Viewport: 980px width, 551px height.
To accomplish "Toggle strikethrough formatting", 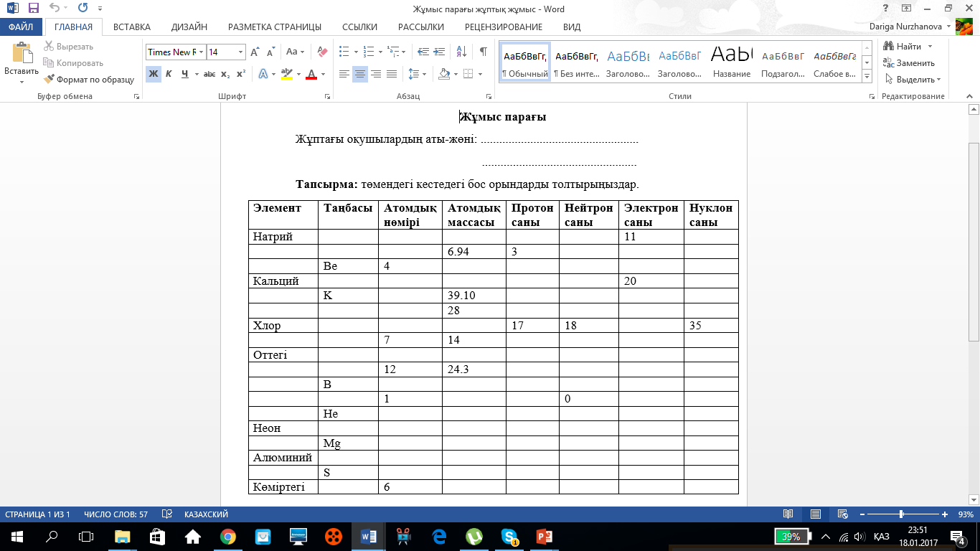I will tap(209, 74).
